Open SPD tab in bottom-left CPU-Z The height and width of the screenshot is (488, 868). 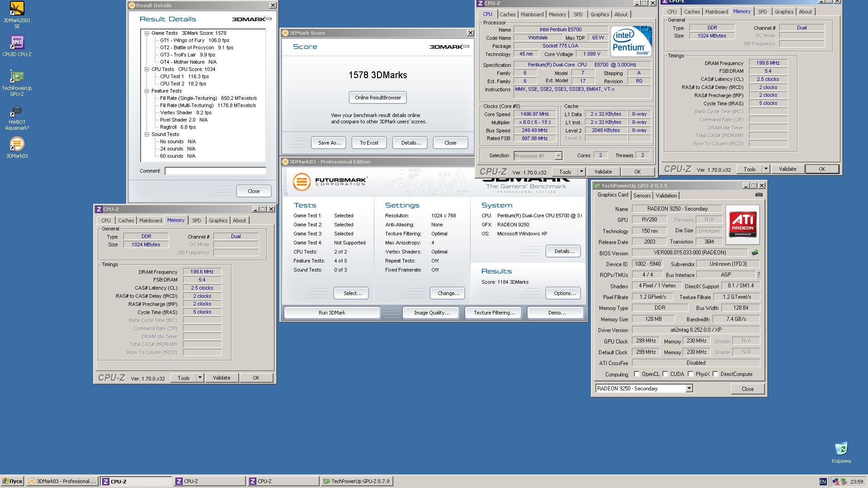[196, 221]
